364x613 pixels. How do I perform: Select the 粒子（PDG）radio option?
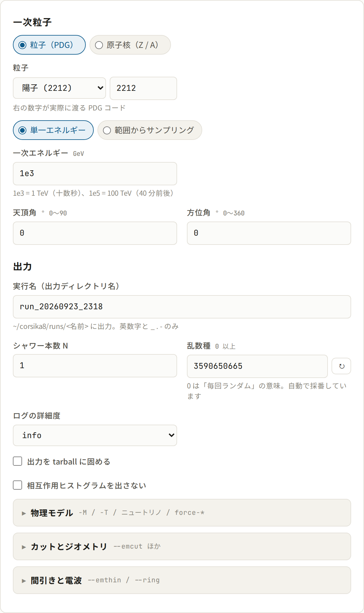[x=49, y=45]
